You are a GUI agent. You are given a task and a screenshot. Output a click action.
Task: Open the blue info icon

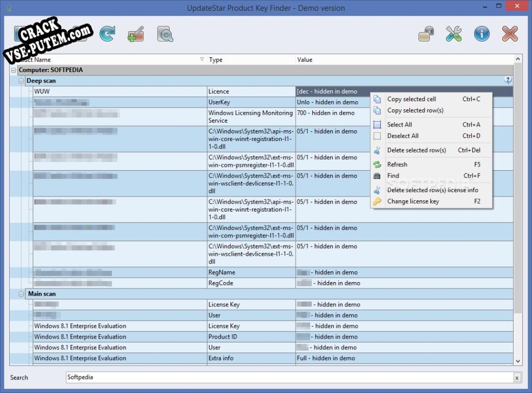[481, 34]
